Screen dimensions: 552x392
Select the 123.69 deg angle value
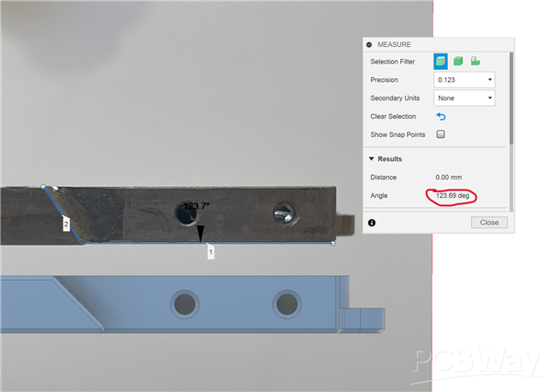pyautogui.click(x=454, y=195)
